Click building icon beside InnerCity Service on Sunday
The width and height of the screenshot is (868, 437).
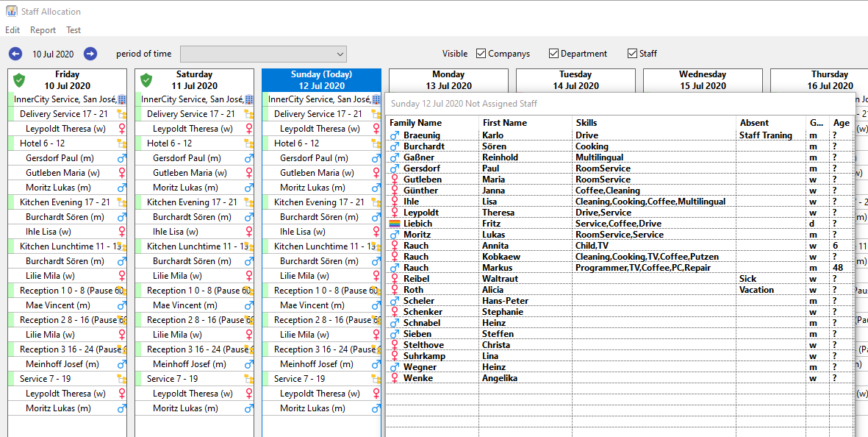[376, 99]
